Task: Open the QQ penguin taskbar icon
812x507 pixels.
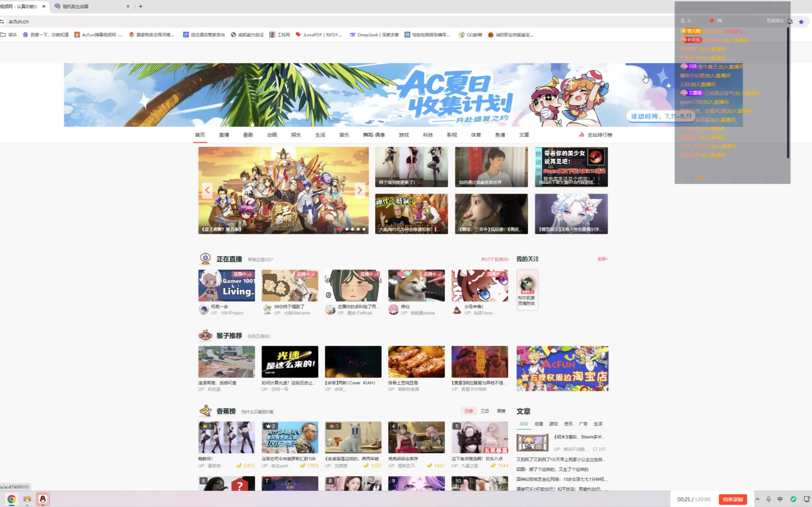Action: pyautogui.click(x=42, y=499)
